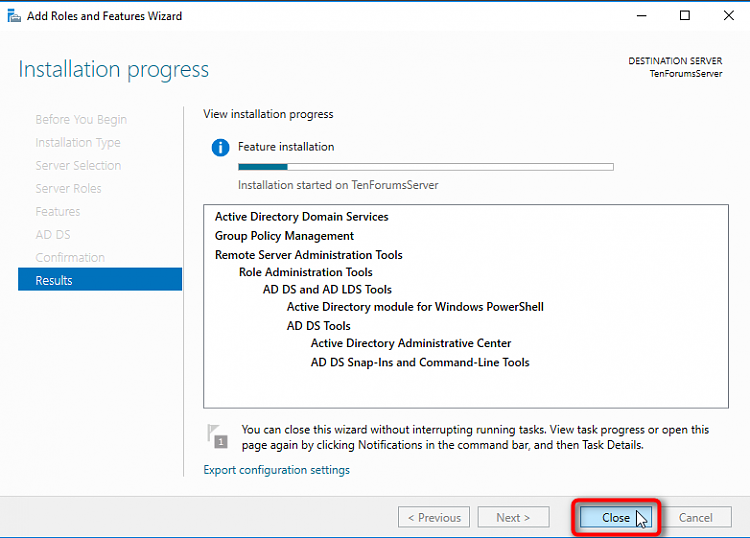Click the feature installation progress bar
Image resolution: width=750 pixels, height=538 pixels.
coord(426,167)
